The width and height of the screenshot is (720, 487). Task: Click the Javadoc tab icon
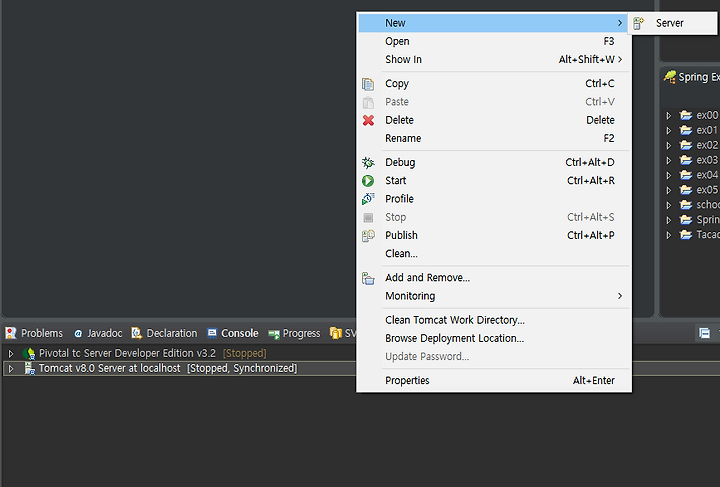pyautogui.click(x=78, y=334)
